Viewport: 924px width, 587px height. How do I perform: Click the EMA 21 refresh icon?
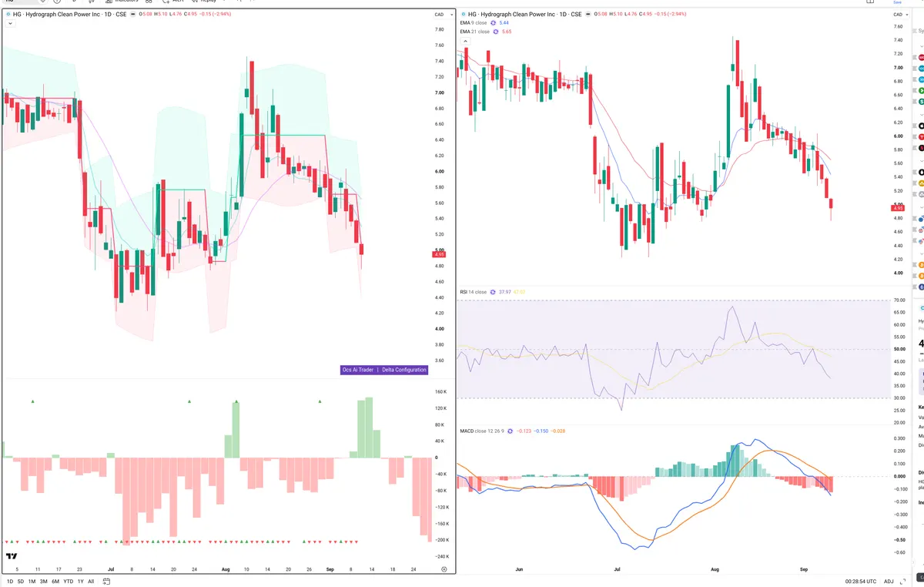[x=495, y=32]
